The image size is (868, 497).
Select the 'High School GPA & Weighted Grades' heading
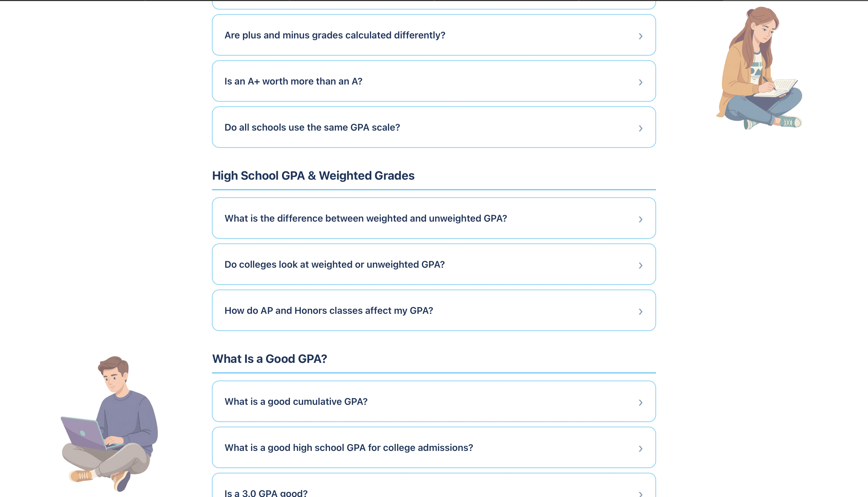(314, 176)
